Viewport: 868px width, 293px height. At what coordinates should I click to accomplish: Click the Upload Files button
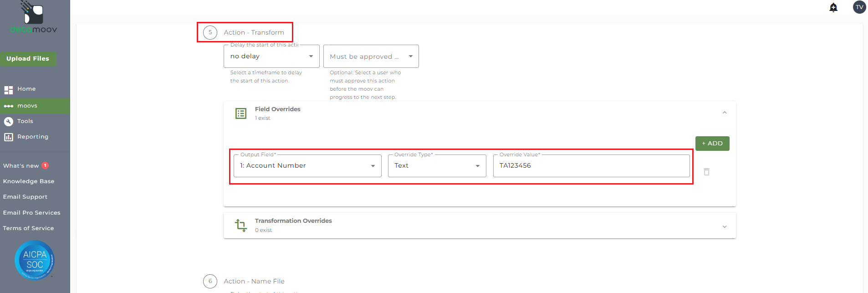pyautogui.click(x=28, y=59)
